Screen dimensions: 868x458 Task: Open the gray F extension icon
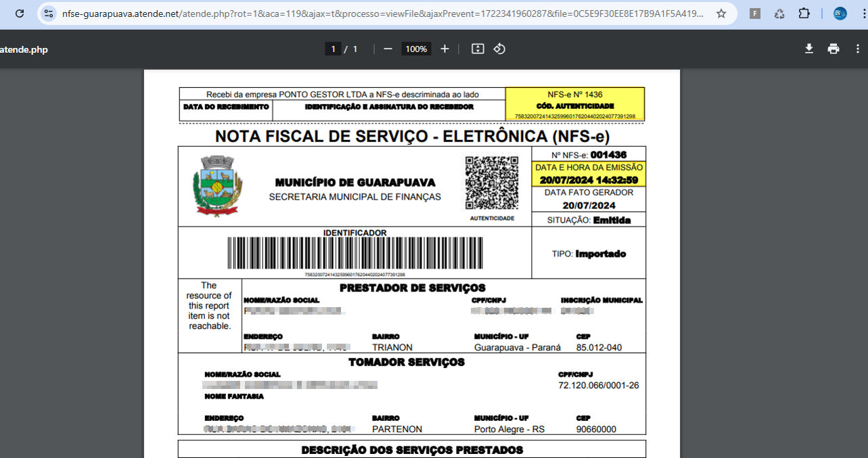coord(755,14)
